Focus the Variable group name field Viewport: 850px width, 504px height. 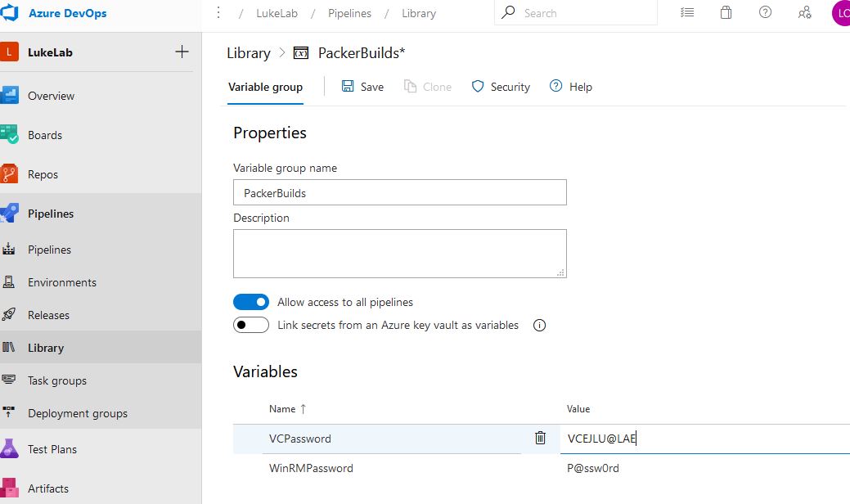pos(400,192)
